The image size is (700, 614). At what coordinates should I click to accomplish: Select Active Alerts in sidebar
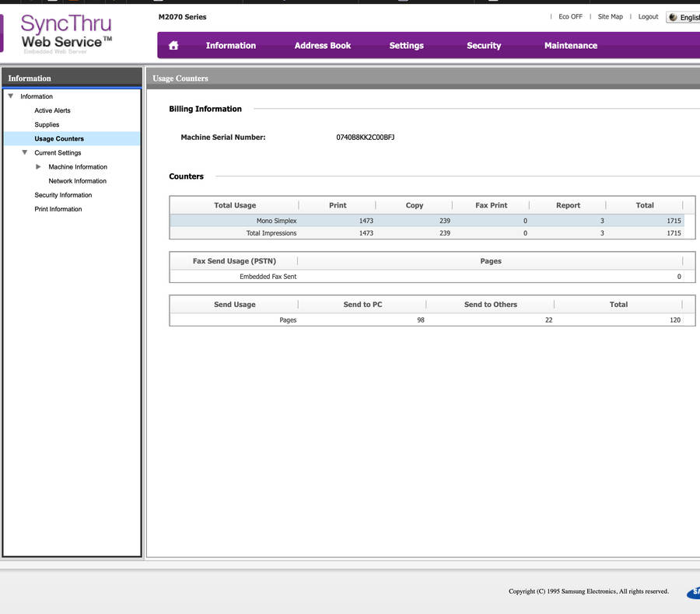click(x=52, y=111)
